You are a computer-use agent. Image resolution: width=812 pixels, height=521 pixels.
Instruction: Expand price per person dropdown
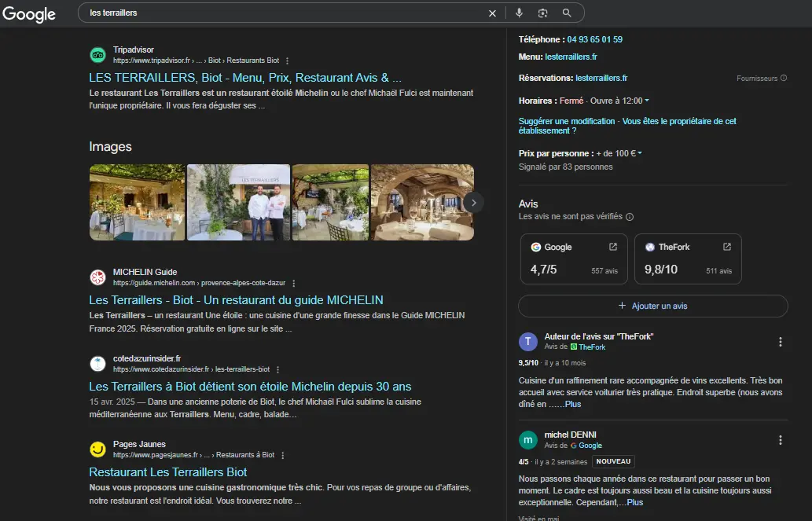(640, 153)
